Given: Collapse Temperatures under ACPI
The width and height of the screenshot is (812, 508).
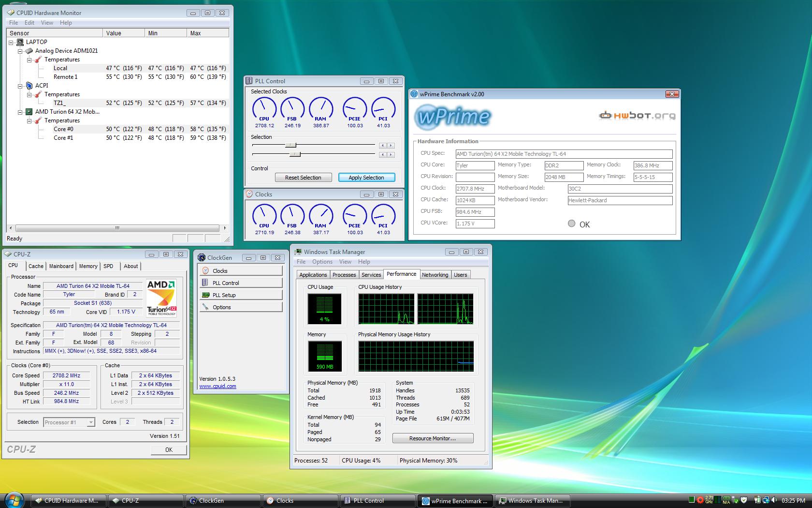Looking at the screenshot, I should point(29,94).
